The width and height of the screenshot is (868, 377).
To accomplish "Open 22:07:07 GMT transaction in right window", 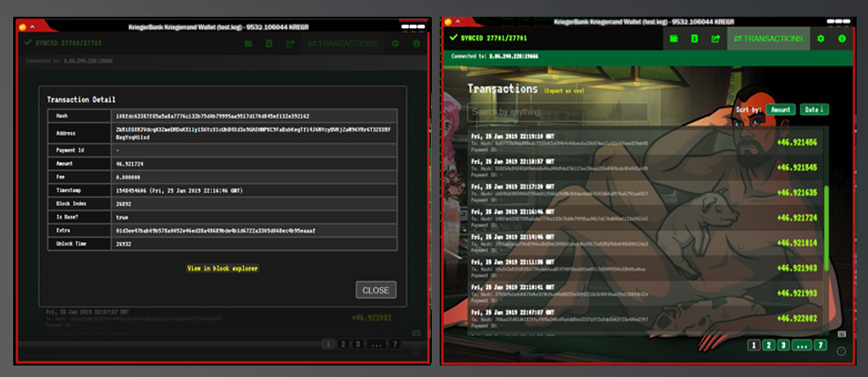I will (x=644, y=319).
